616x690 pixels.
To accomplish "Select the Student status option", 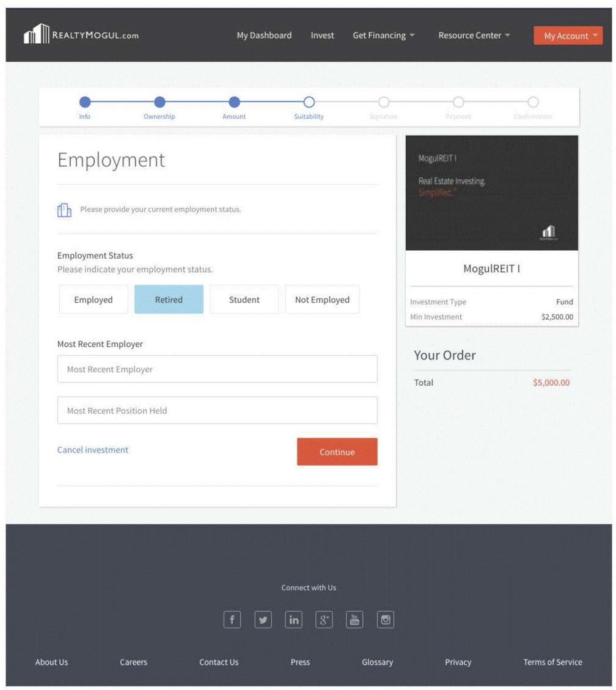I will 244,299.
